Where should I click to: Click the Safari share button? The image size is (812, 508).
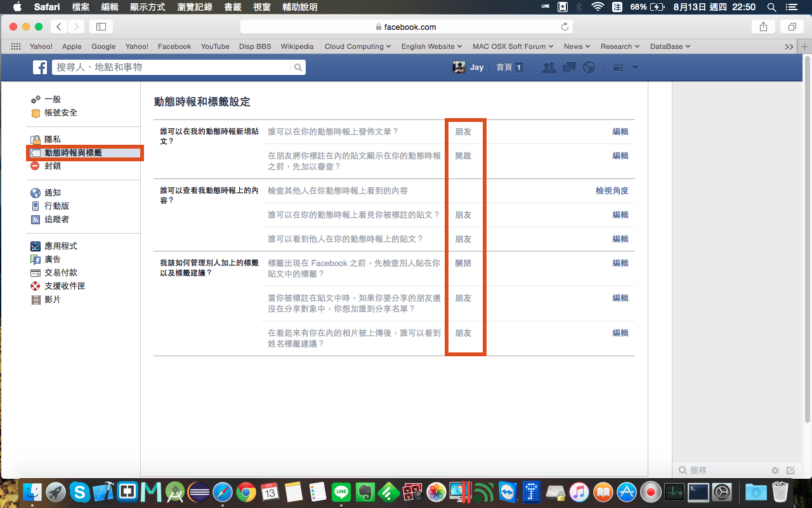pyautogui.click(x=763, y=27)
